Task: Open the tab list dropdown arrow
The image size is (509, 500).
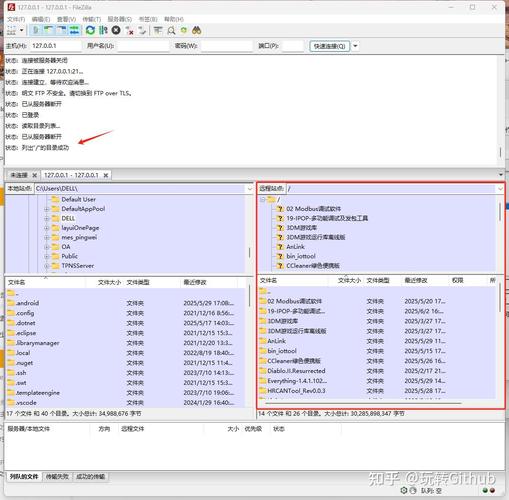Action: click(501, 175)
